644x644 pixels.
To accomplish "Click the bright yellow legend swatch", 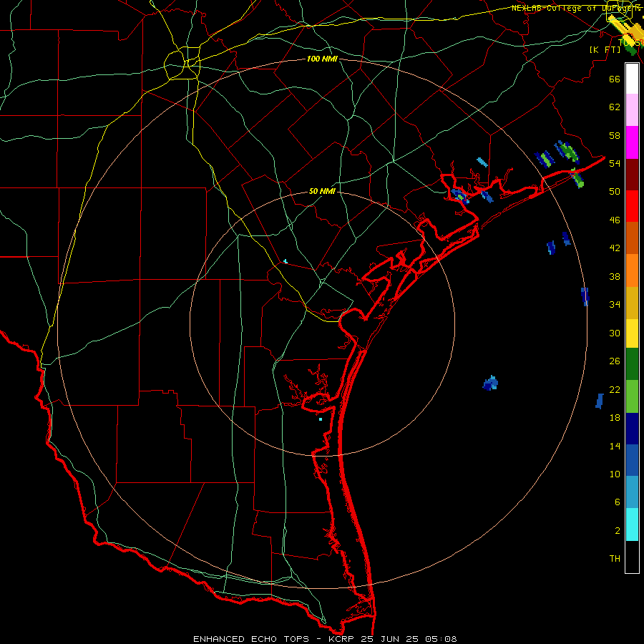I will (632, 333).
